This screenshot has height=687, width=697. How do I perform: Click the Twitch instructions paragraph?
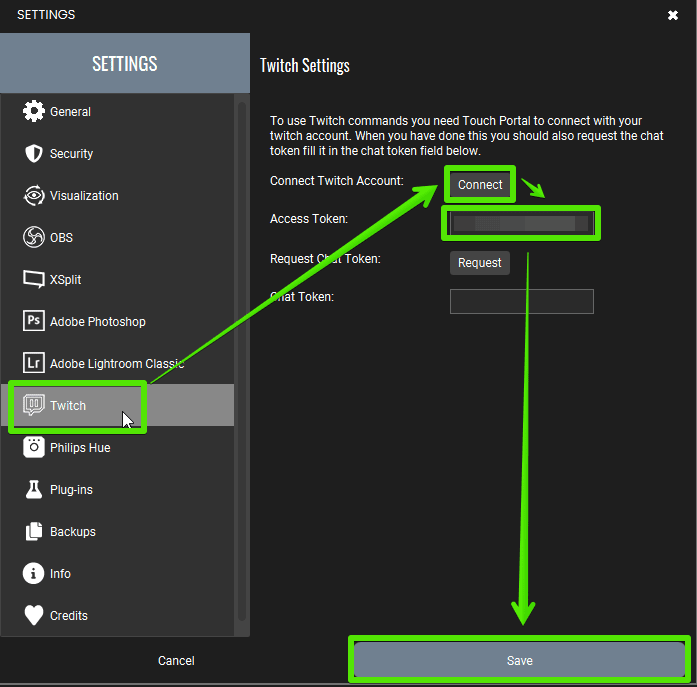[466, 136]
